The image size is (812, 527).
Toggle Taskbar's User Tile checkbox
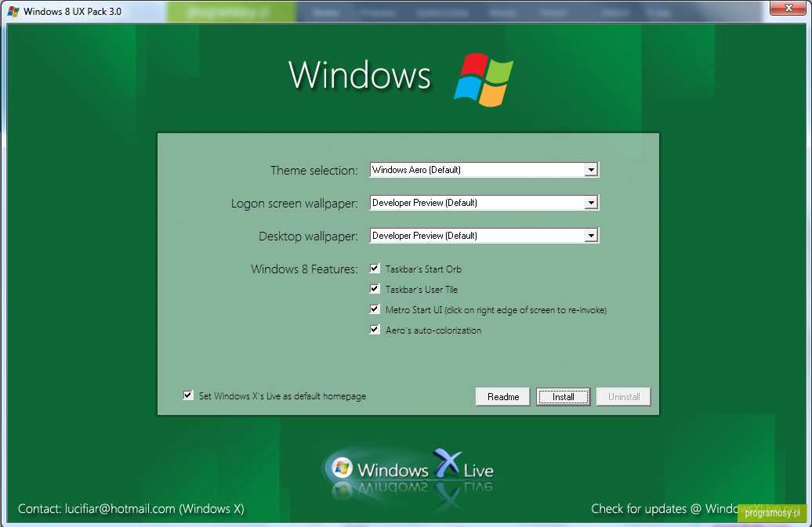point(375,289)
